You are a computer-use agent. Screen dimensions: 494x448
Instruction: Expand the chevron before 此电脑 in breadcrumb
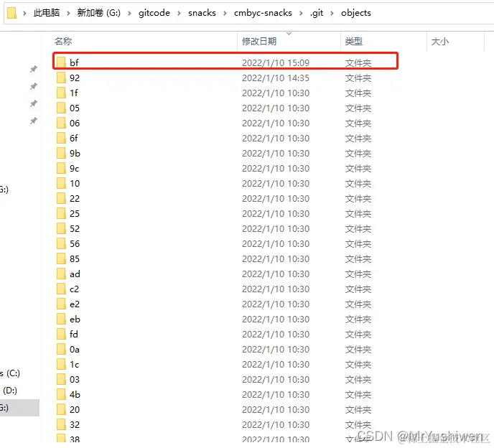coord(24,13)
